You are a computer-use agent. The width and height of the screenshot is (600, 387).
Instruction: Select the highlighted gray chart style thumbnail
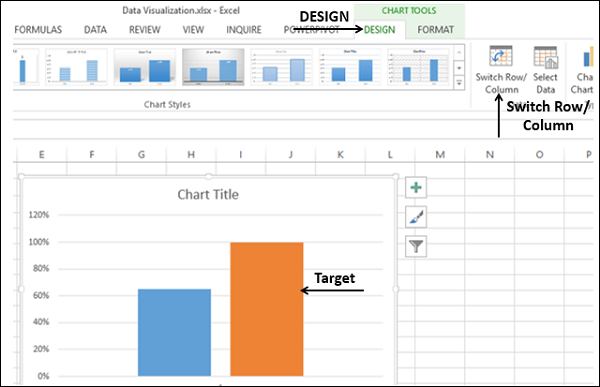pos(213,67)
